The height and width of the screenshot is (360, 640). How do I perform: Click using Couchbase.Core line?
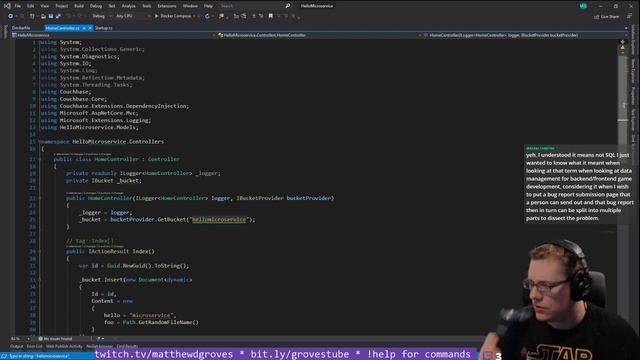73,99
